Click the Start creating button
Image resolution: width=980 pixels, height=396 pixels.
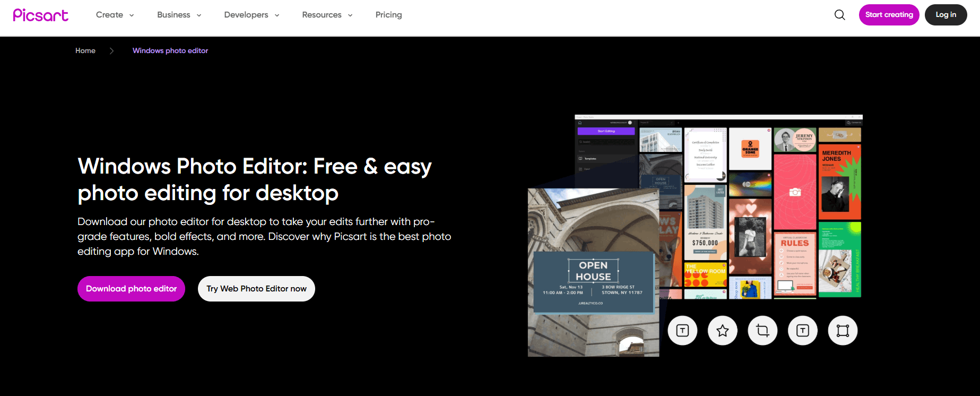point(889,15)
